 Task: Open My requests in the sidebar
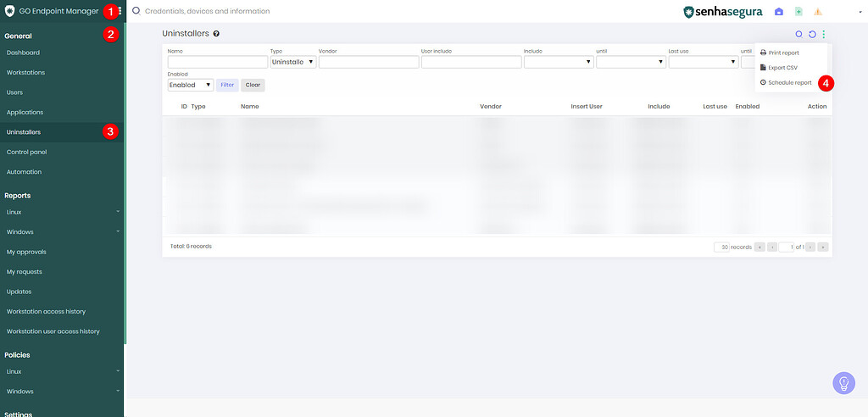25,272
